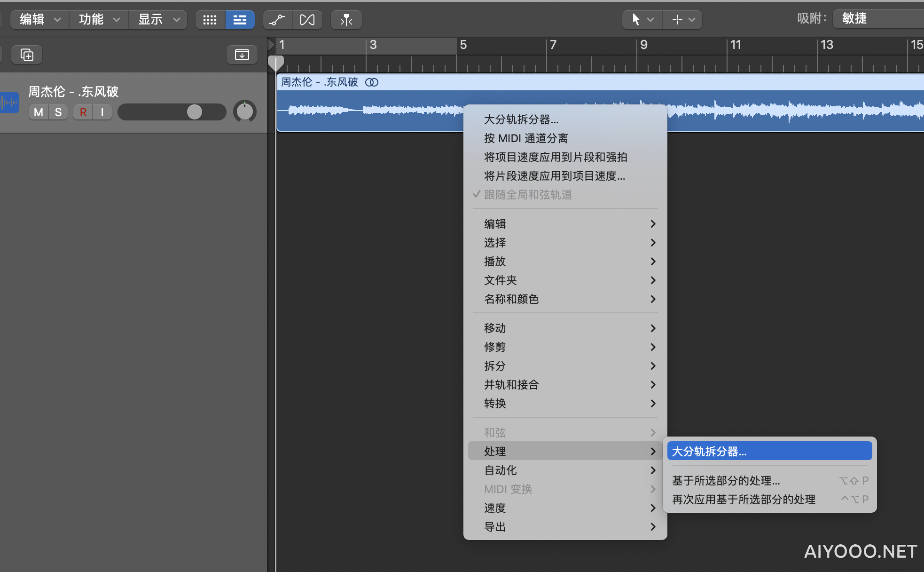Expand the 名称和颜色 submenu
Screen dimensions: 924x572
(x=565, y=299)
